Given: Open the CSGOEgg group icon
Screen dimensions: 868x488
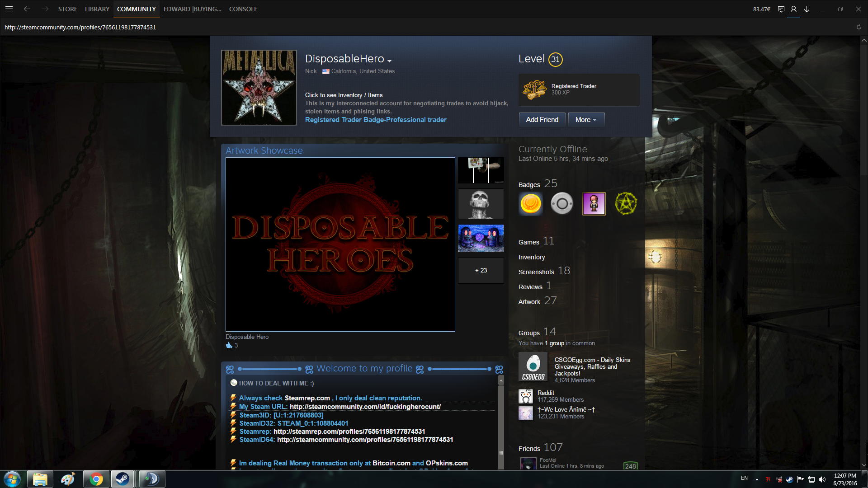Looking at the screenshot, I should click(x=533, y=367).
